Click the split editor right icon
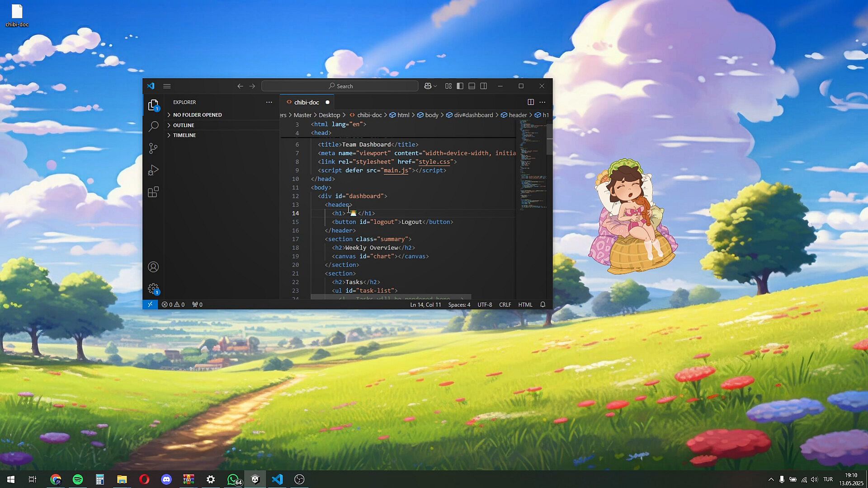The height and width of the screenshot is (488, 868). pos(531,102)
